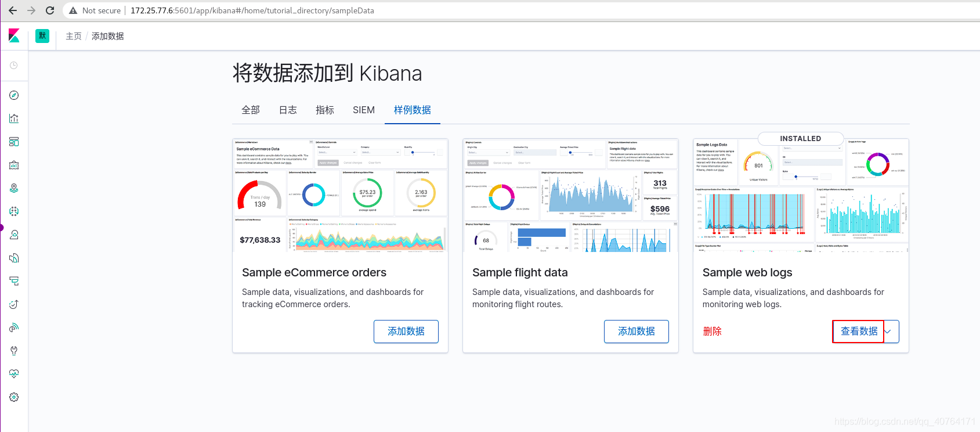
Task: Open Visualize from the sidebar
Action: click(14, 118)
